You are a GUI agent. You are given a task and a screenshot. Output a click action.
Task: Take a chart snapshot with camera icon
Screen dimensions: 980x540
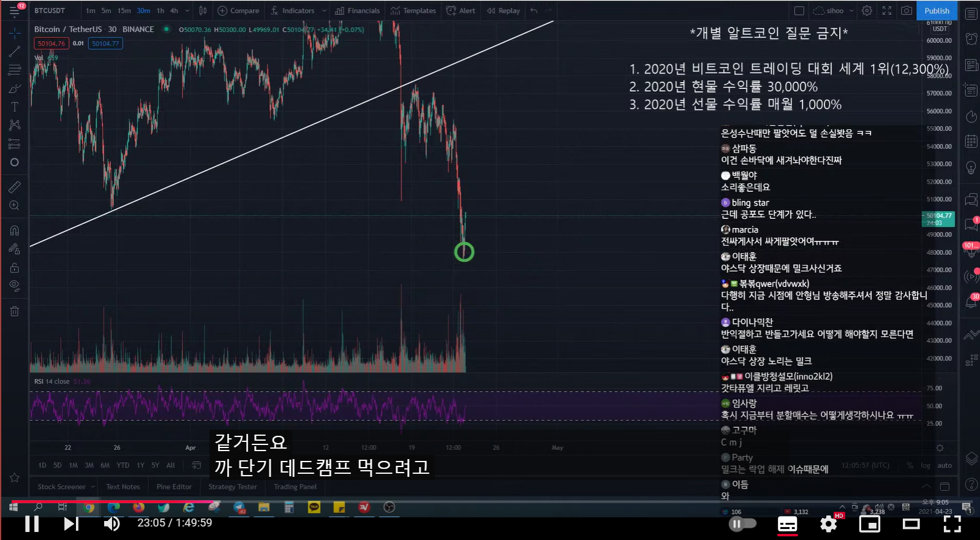click(x=907, y=10)
